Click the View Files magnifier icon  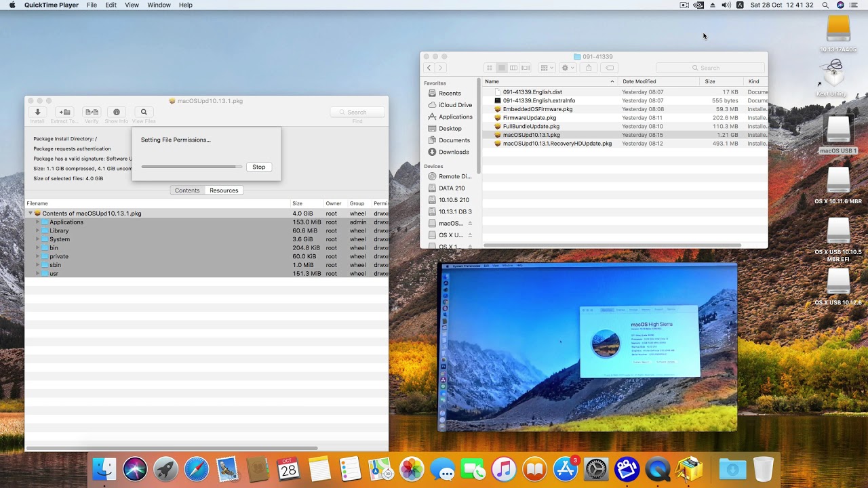coord(144,113)
